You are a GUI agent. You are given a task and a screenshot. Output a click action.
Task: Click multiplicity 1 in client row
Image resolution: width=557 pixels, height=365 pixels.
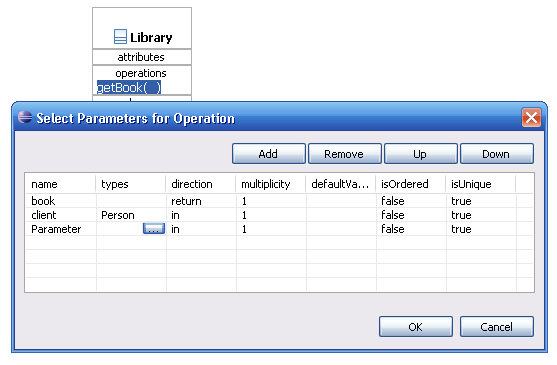pos(244,215)
